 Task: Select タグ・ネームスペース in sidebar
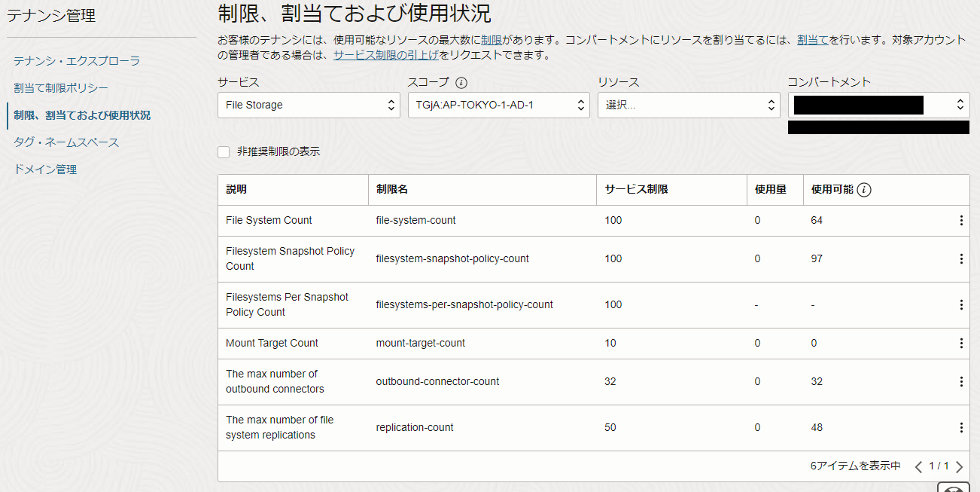[x=66, y=142]
